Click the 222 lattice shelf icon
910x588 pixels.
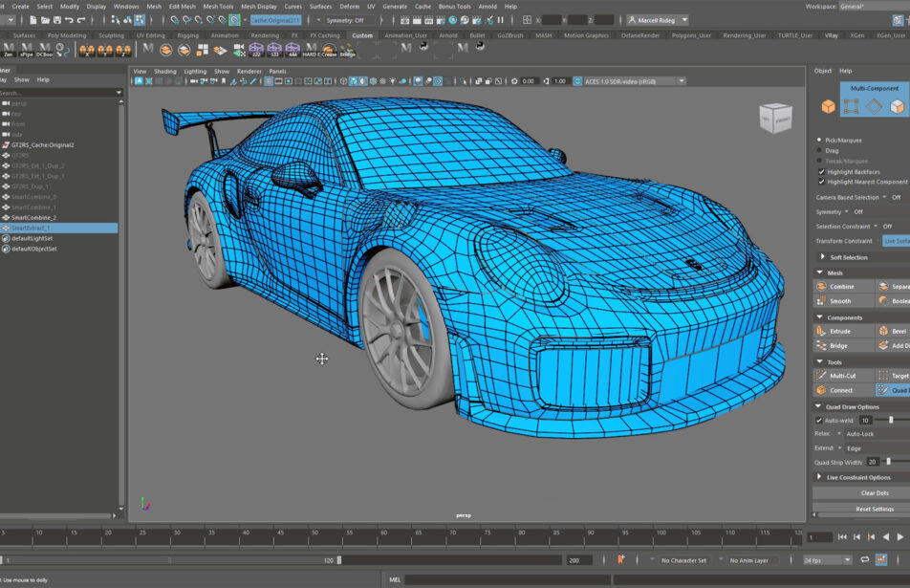pos(256,50)
